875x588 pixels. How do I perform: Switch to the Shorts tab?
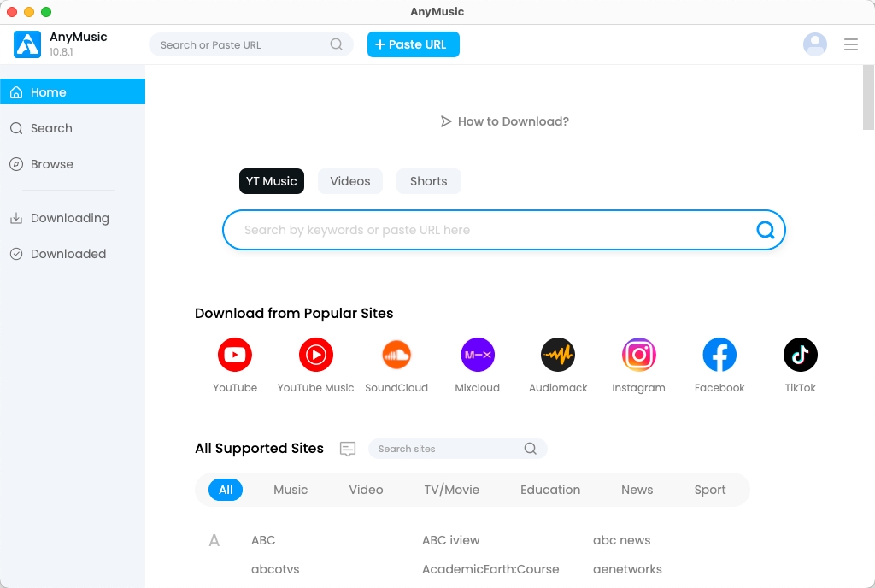pyautogui.click(x=429, y=181)
